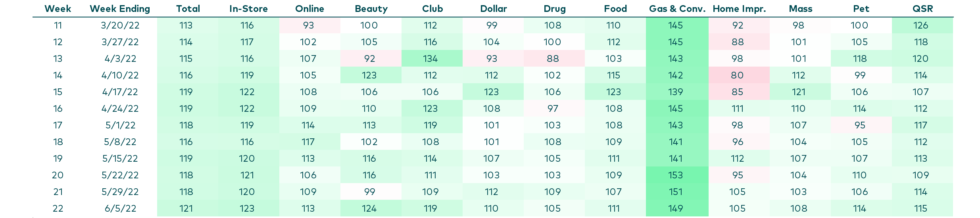Select the Home Impr. column header
980x218 pixels.
coord(739,9)
